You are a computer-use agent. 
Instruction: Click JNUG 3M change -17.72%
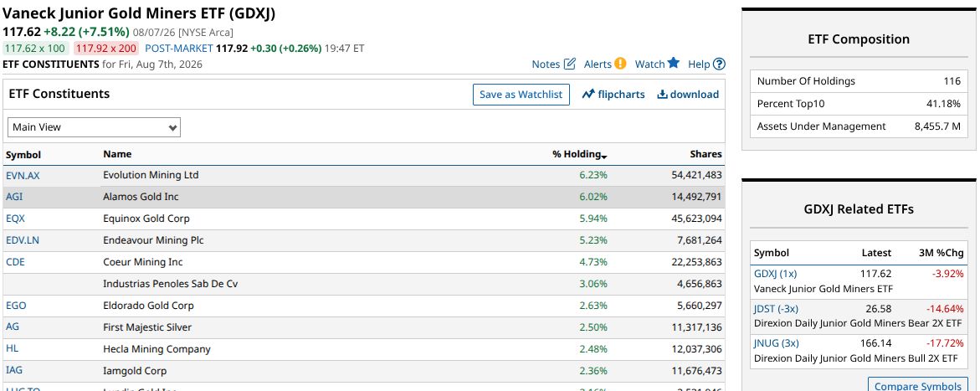point(944,342)
